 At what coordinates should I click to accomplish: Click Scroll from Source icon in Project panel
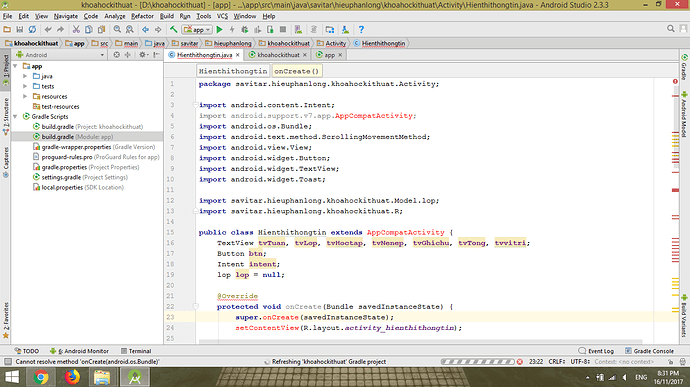tap(116, 55)
